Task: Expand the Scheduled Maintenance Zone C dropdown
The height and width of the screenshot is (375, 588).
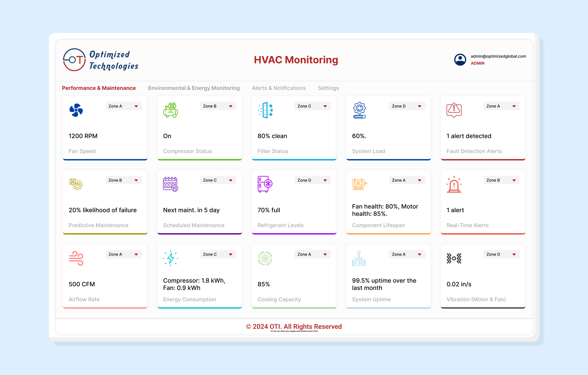Action: pos(218,180)
